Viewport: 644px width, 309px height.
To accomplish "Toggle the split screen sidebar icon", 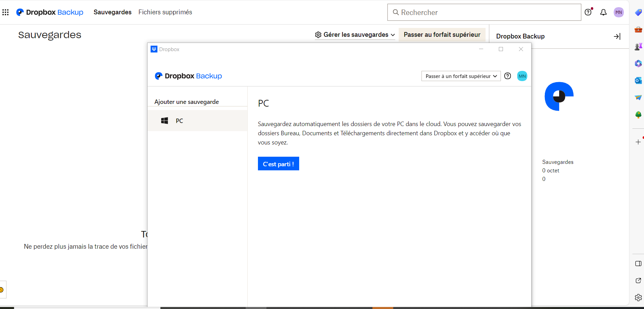I will tap(638, 264).
